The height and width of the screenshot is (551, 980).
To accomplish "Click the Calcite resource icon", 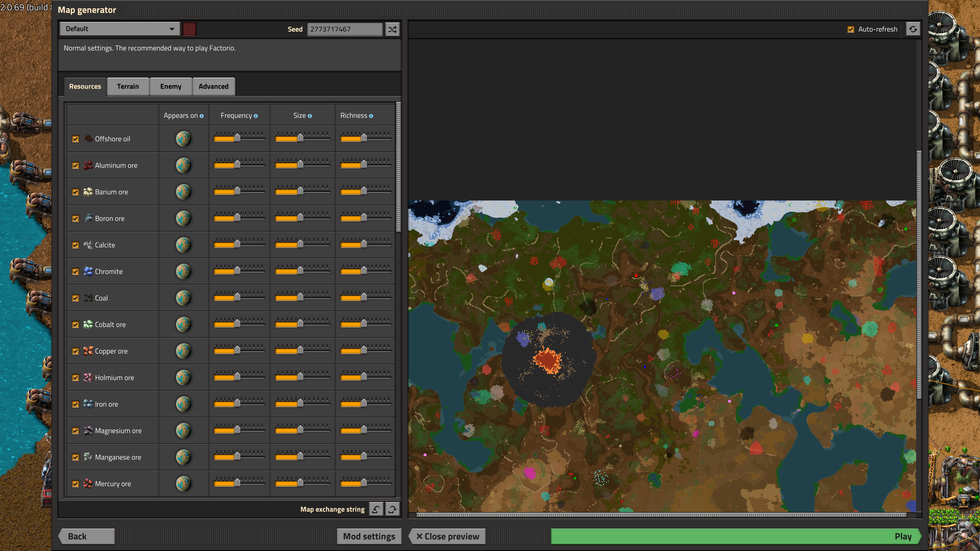I will coord(88,245).
